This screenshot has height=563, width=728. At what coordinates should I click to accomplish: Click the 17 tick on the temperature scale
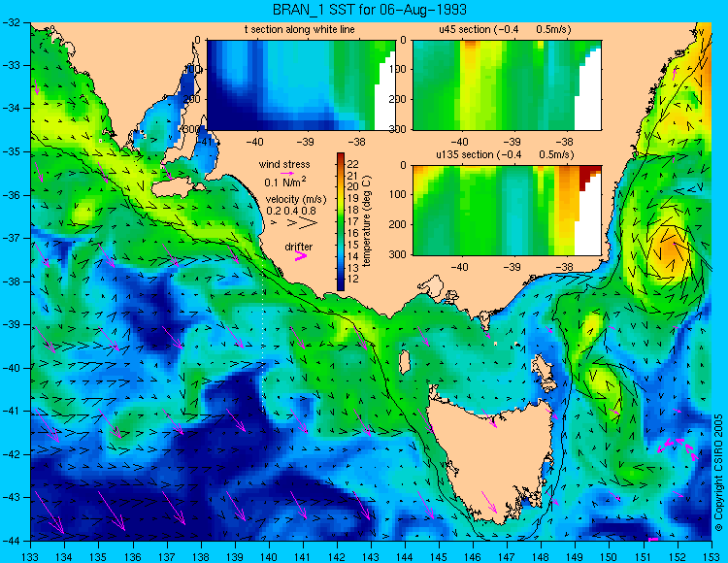click(353, 222)
